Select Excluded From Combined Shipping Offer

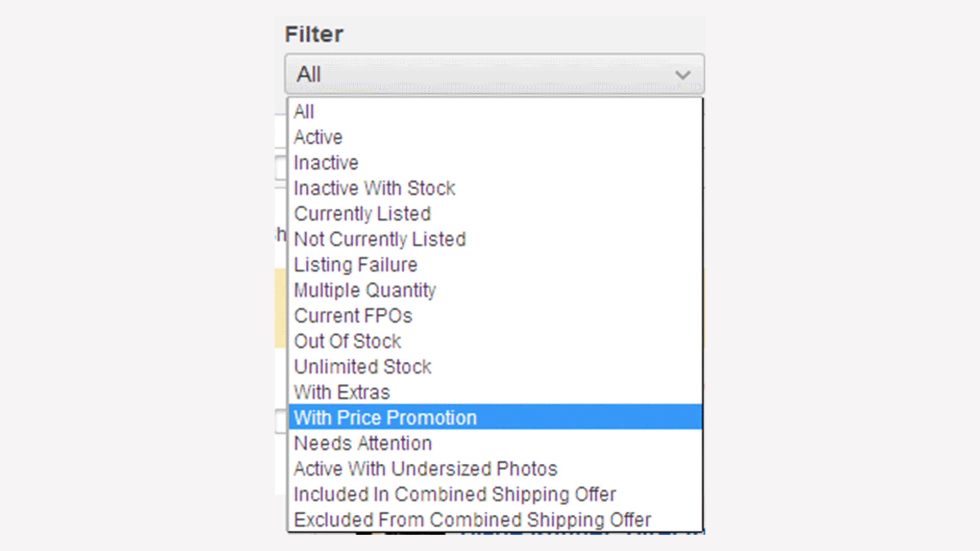pyautogui.click(x=473, y=519)
